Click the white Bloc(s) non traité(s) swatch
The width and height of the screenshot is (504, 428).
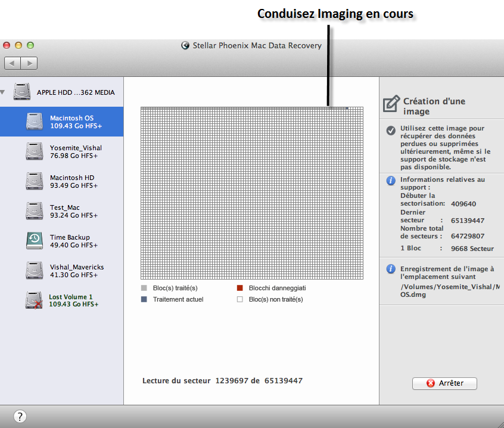(x=239, y=299)
